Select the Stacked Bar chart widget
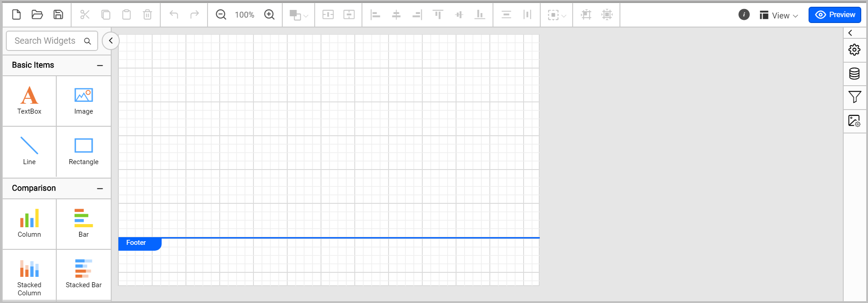This screenshot has height=303, width=868. tap(84, 274)
